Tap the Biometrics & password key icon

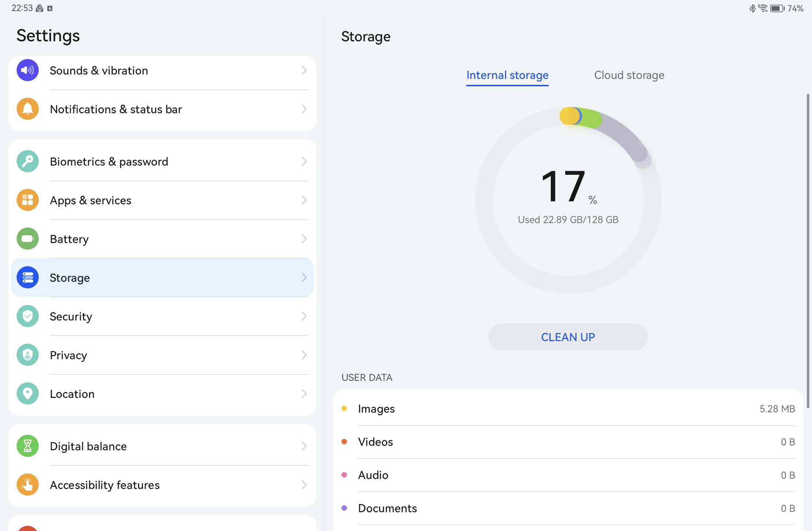click(x=28, y=161)
